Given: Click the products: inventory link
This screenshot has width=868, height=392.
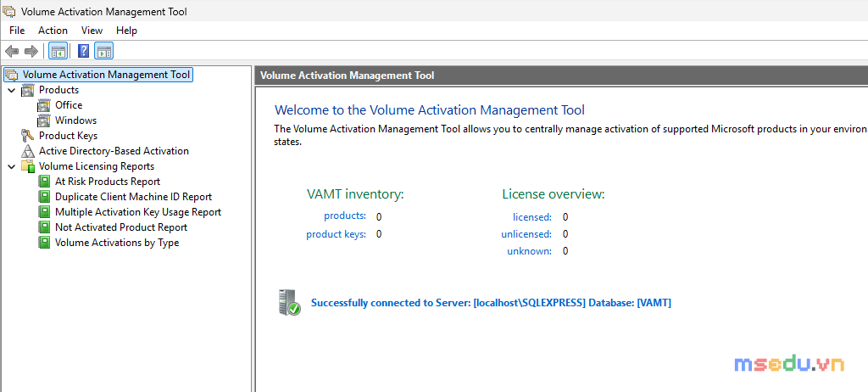Looking at the screenshot, I should [345, 216].
